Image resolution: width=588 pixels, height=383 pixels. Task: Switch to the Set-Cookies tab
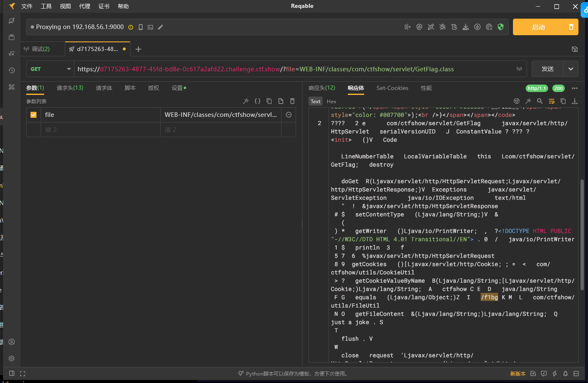392,88
